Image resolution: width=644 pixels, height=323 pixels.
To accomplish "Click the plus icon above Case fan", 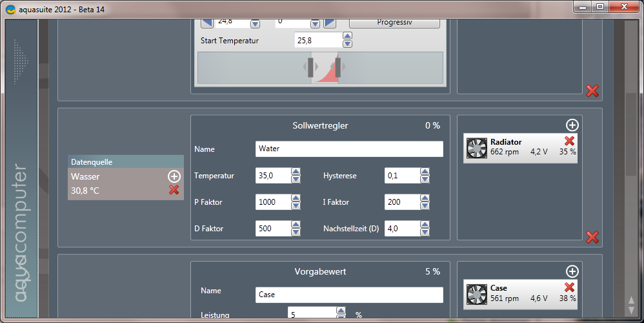I will pos(572,271).
